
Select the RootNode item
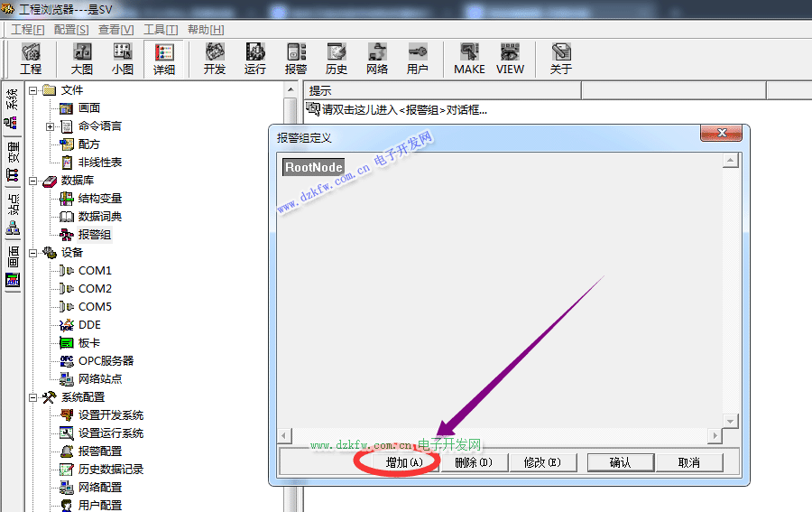pyautogui.click(x=313, y=167)
